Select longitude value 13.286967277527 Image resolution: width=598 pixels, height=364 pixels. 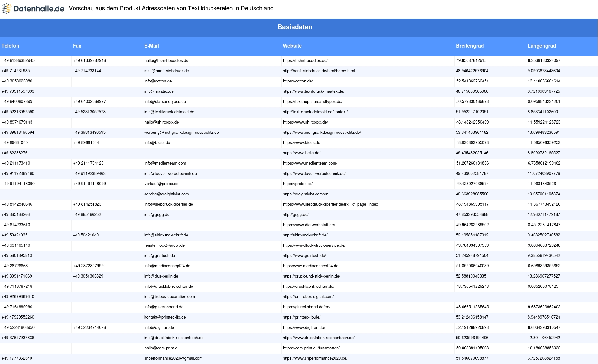(543, 276)
